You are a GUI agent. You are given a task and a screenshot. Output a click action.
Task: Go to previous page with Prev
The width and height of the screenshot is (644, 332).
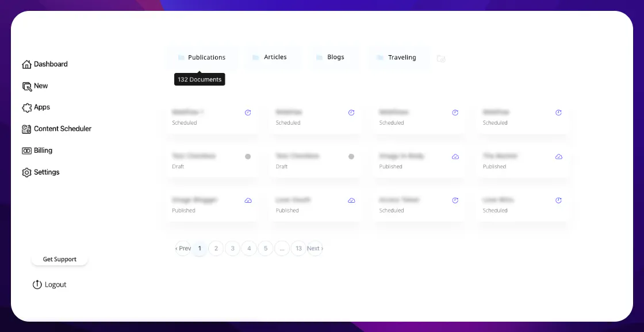[183, 248]
